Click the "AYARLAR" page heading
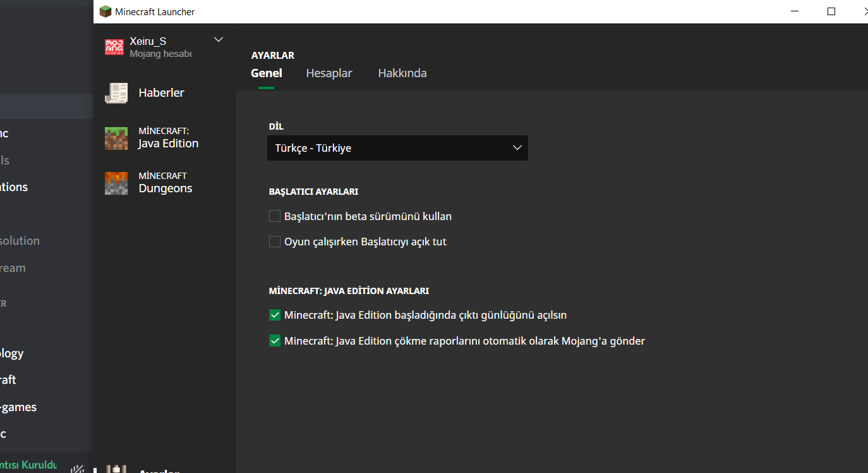Image resolution: width=868 pixels, height=473 pixels. (x=273, y=56)
